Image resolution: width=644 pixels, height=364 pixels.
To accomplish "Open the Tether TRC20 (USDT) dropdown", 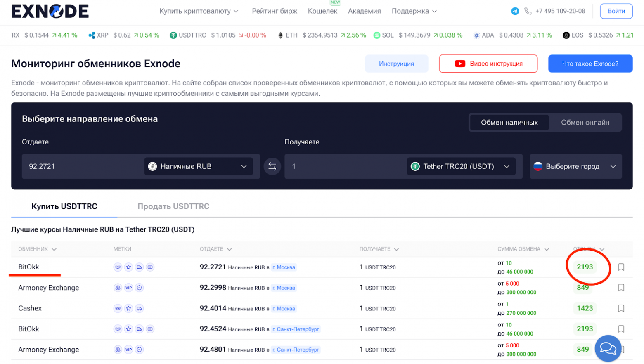I will tap(461, 166).
